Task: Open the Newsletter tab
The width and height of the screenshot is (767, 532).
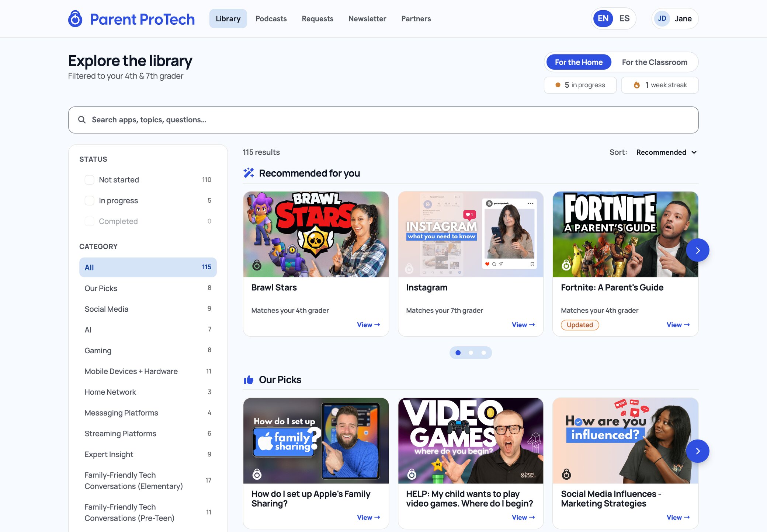Action: tap(367, 18)
